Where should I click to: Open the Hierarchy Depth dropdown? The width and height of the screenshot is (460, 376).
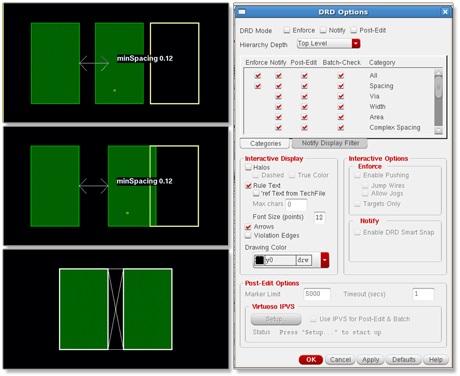[356, 44]
